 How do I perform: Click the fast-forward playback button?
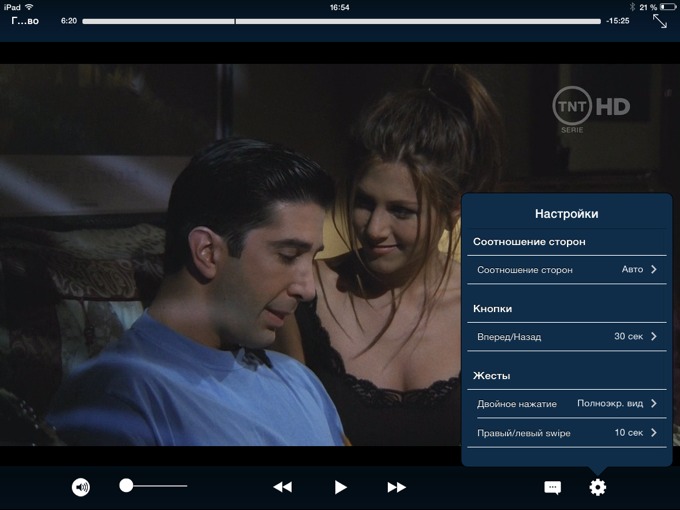396,487
